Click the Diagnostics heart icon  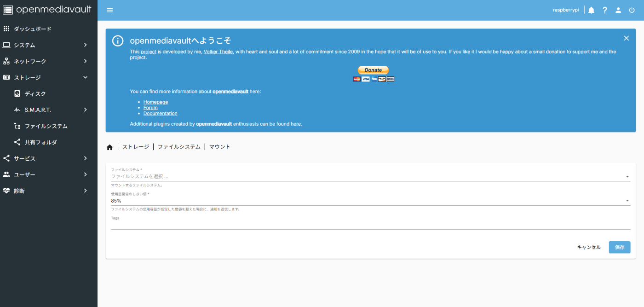(x=6, y=191)
